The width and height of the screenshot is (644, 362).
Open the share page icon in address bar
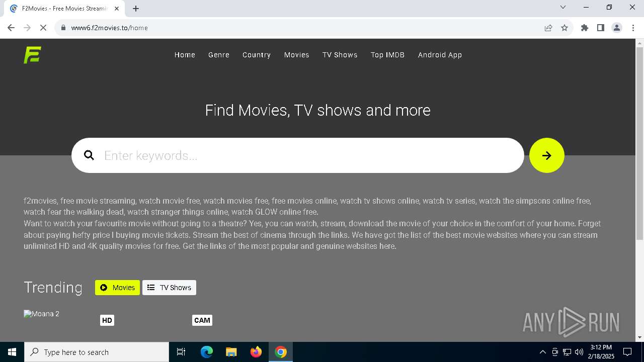[x=548, y=28]
